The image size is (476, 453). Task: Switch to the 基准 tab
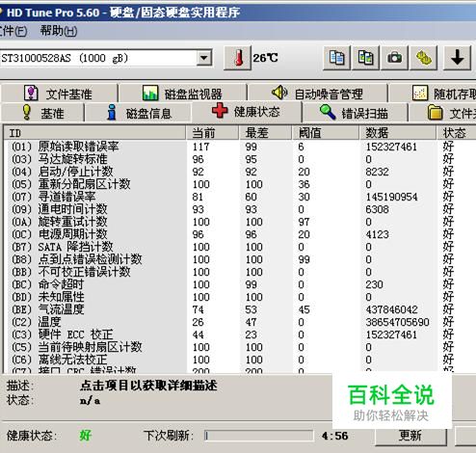tap(42, 113)
